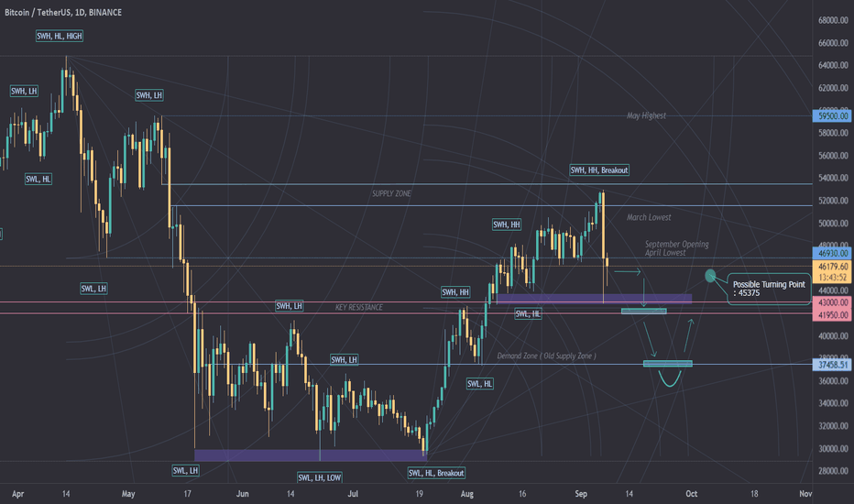Click 36000.00 on the price axis

[x=833, y=381]
